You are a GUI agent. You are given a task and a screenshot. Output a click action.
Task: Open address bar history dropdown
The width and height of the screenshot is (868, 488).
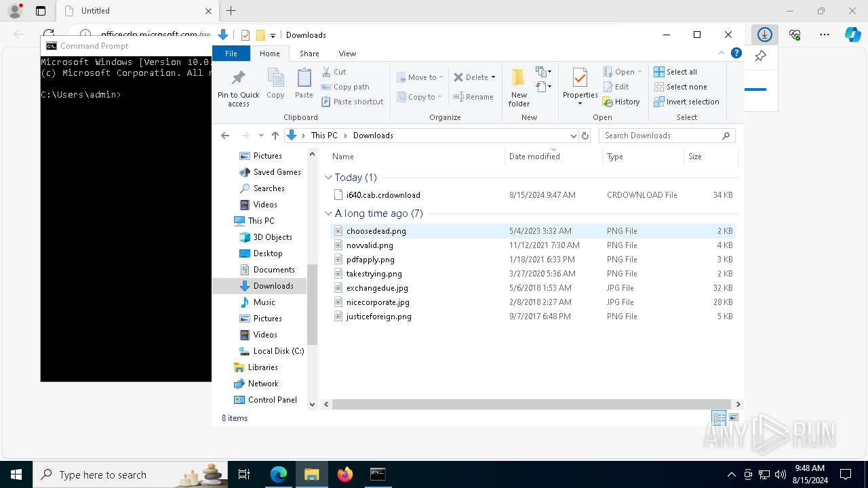(x=574, y=136)
